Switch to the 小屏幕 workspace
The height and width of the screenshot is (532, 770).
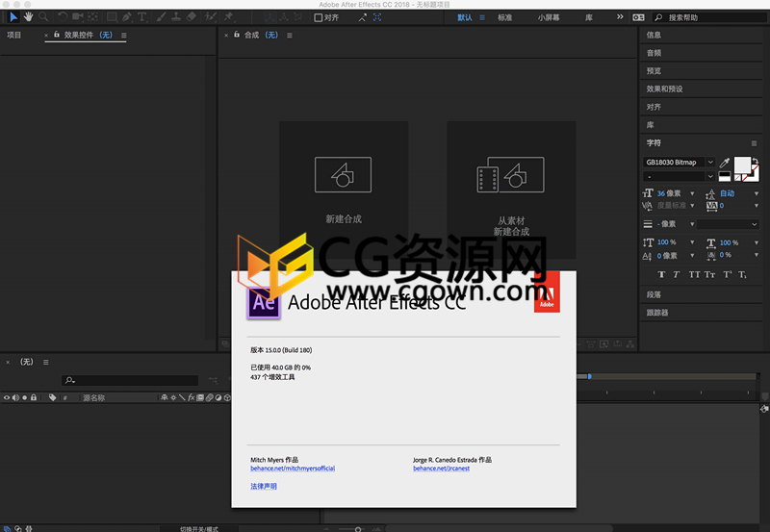[x=549, y=17]
